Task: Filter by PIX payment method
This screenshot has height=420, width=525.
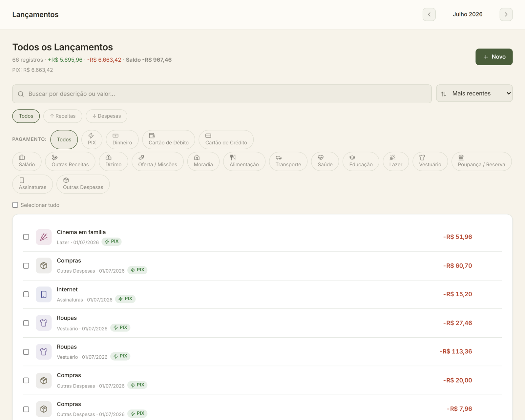Action: 92,139
